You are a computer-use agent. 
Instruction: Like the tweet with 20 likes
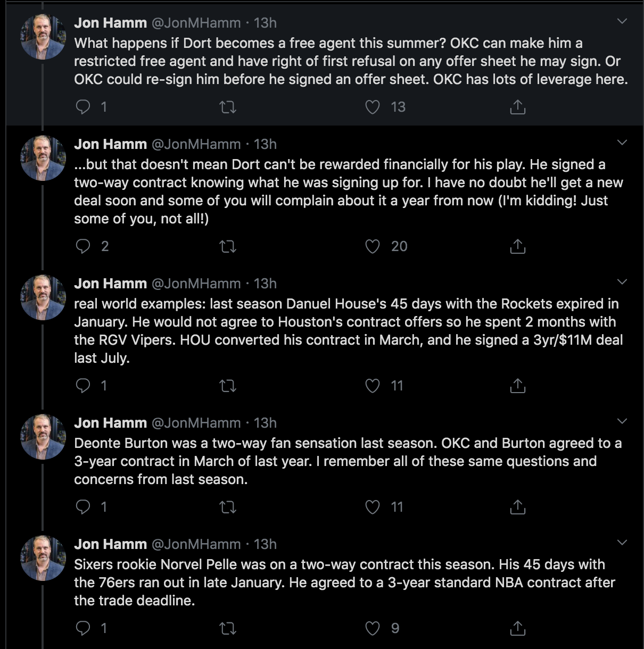click(373, 246)
